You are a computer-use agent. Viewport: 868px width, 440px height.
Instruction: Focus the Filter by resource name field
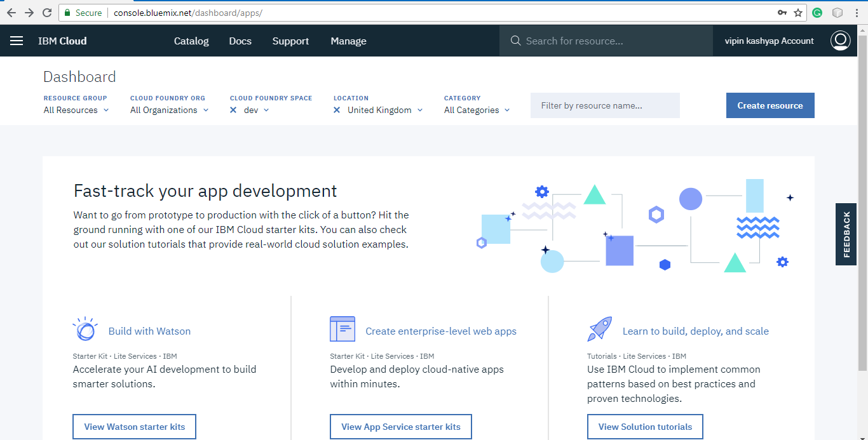click(x=605, y=105)
